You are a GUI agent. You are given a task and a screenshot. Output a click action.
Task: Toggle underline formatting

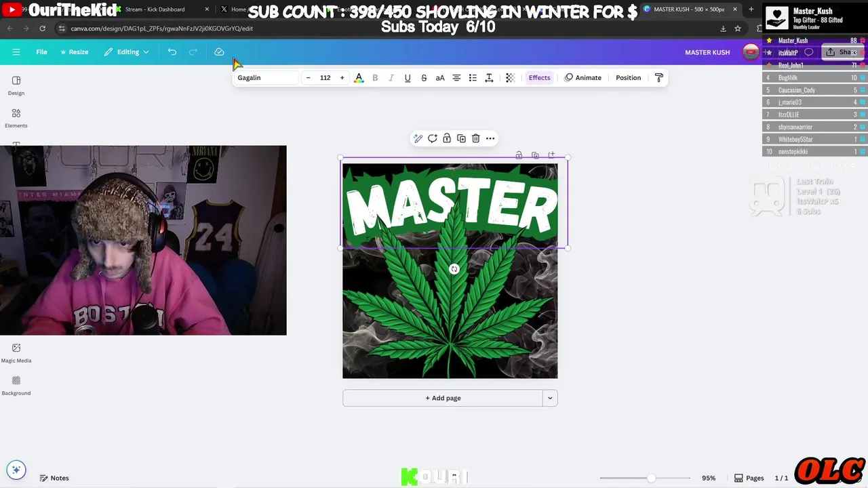point(408,78)
